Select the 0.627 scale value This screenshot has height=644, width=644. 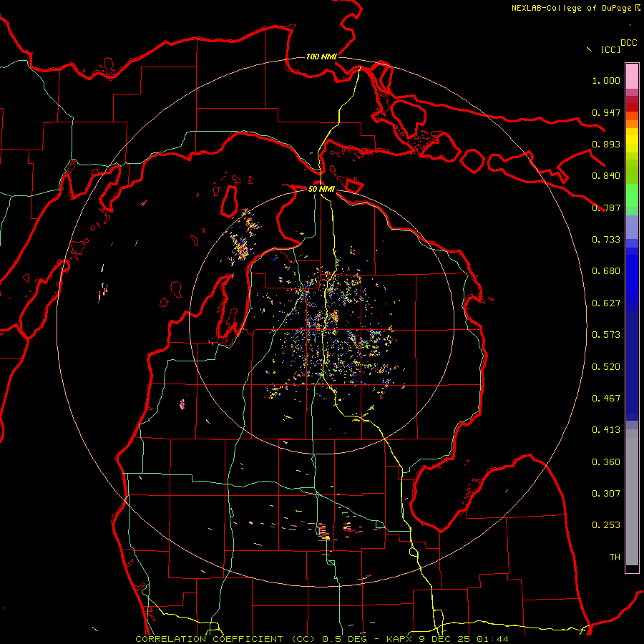click(x=606, y=303)
